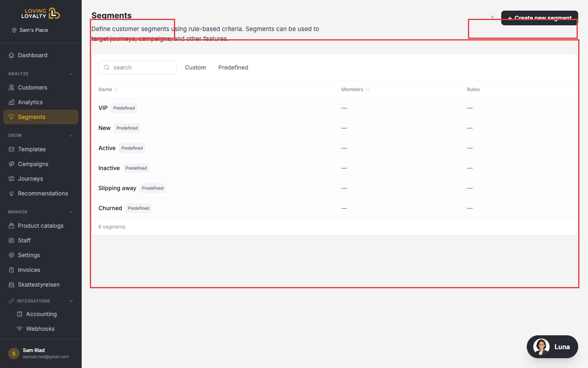Collapse the ANALYZE section chevron
588x368 pixels.
tap(71, 74)
